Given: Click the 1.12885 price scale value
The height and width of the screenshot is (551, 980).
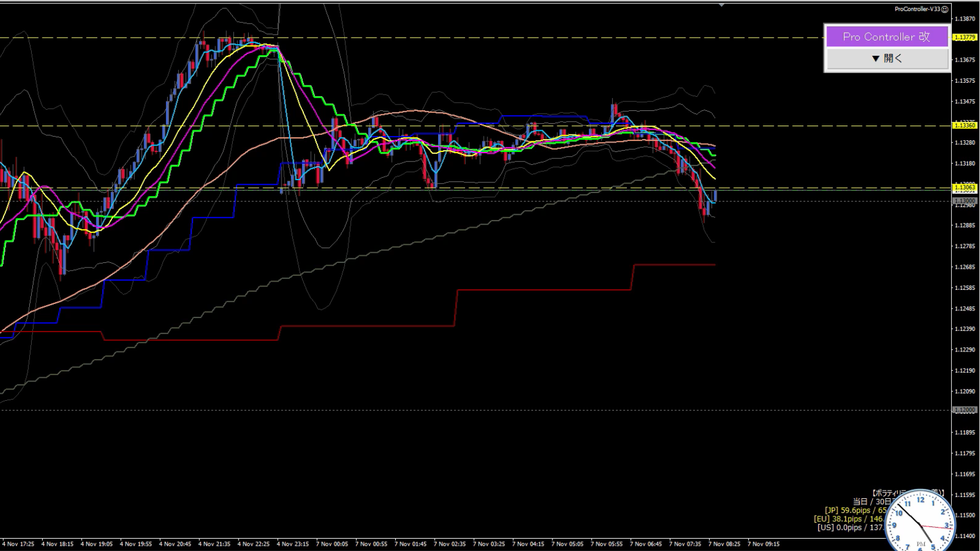Looking at the screenshot, I should point(965,225).
